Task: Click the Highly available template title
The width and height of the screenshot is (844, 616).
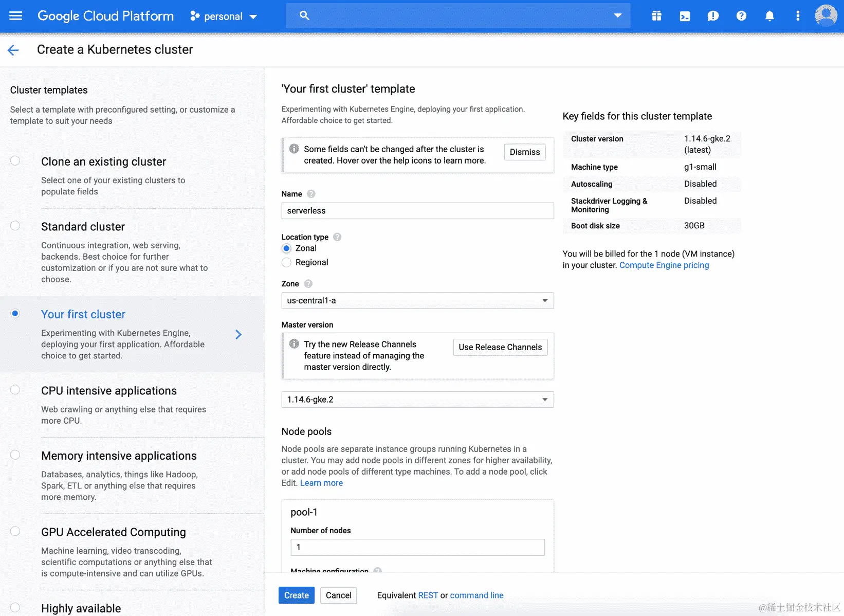Action: [x=81, y=608]
